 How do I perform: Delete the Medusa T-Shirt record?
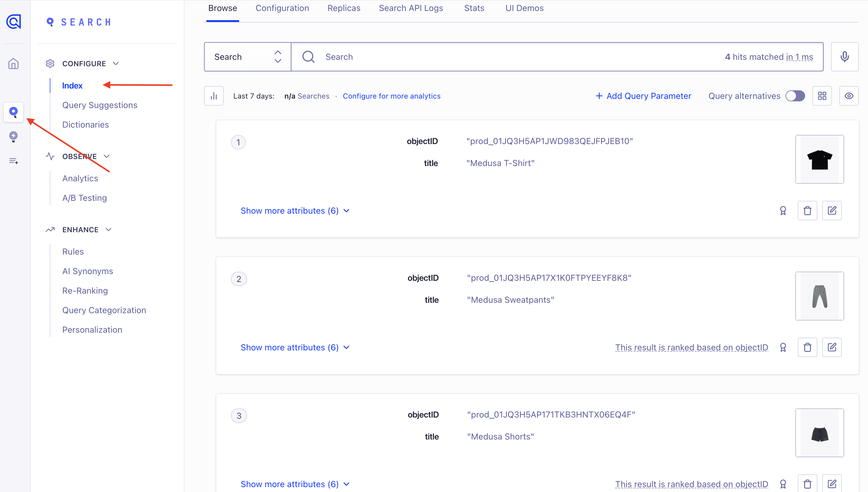pos(807,210)
